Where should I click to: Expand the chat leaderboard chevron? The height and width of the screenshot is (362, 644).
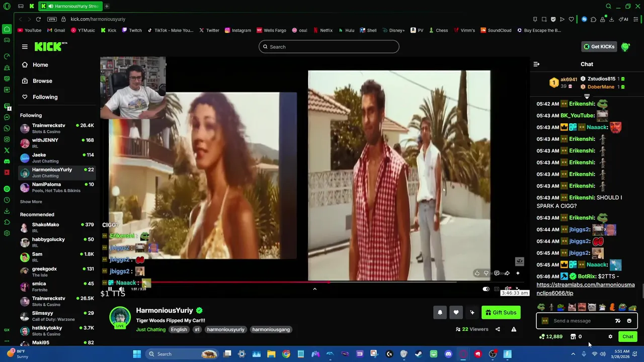(x=587, y=96)
